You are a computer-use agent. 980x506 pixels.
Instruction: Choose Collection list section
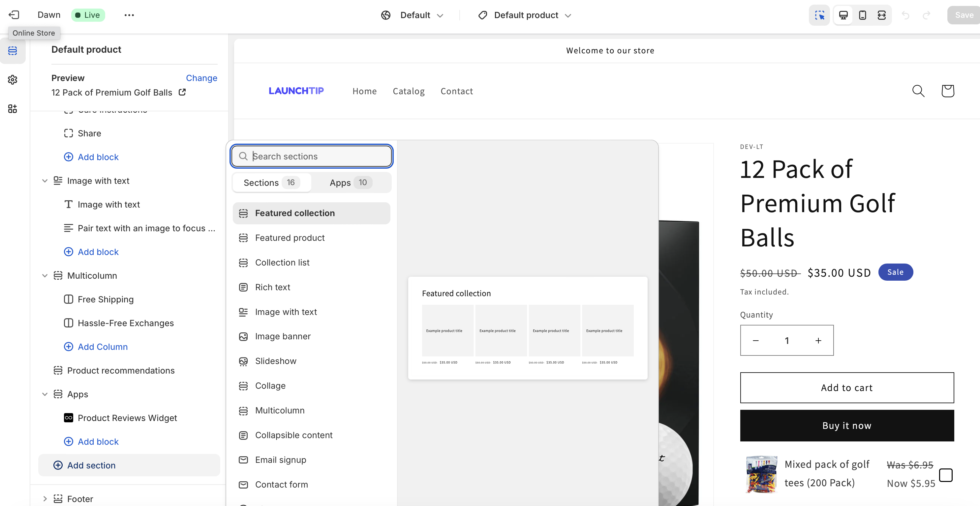[x=311, y=262]
